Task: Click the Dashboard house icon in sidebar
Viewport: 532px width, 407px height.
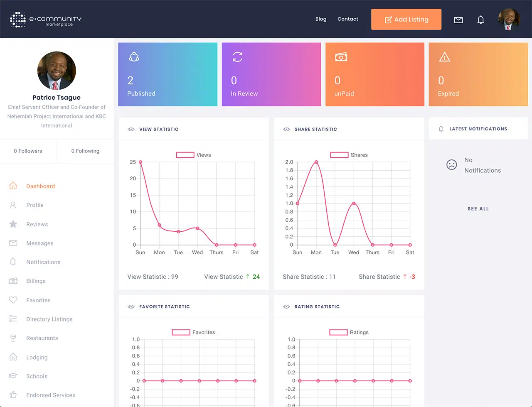Action: click(x=13, y=186)
